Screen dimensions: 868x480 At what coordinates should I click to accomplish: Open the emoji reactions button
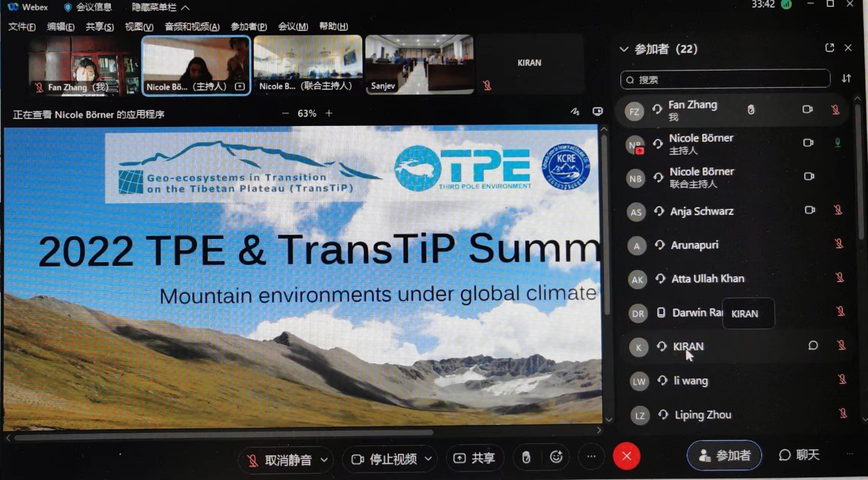(556, 457)
